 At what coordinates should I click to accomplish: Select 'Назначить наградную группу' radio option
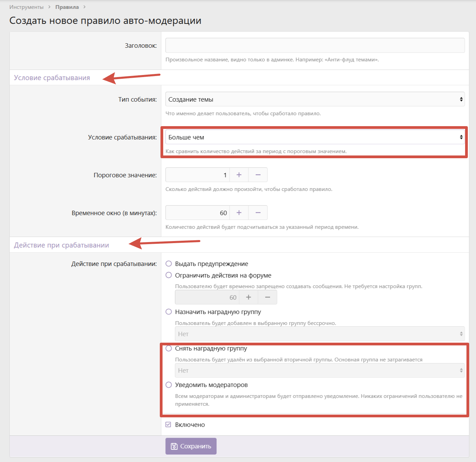click(169, 312)
